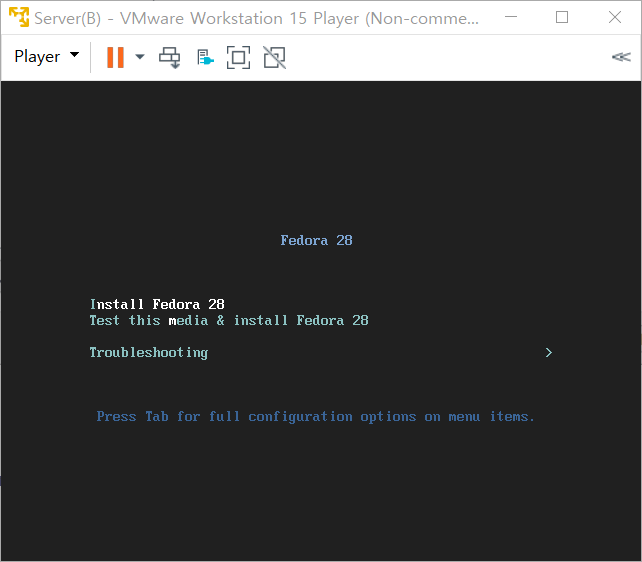Open the Player menu

coord(46,56)
